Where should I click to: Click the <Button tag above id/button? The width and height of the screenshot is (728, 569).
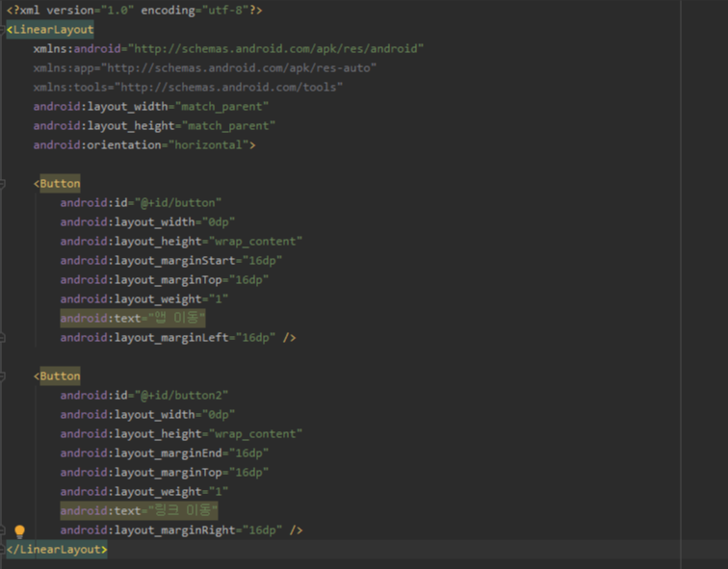click(57, 184)
